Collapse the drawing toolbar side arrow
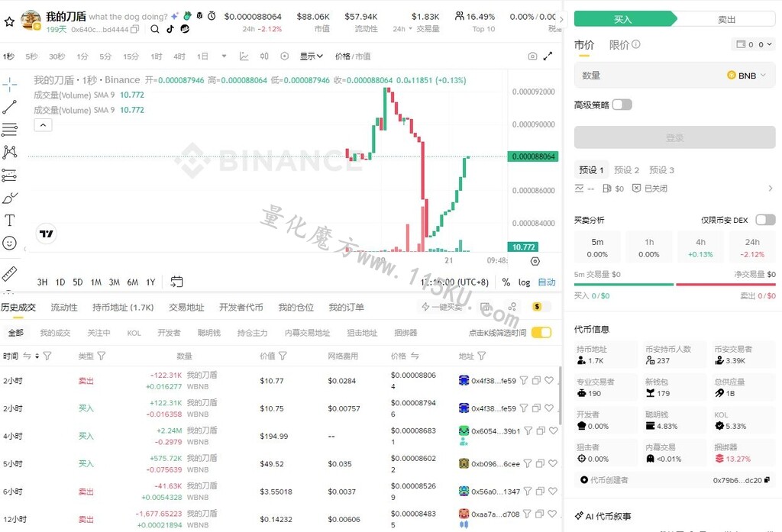 25,249
